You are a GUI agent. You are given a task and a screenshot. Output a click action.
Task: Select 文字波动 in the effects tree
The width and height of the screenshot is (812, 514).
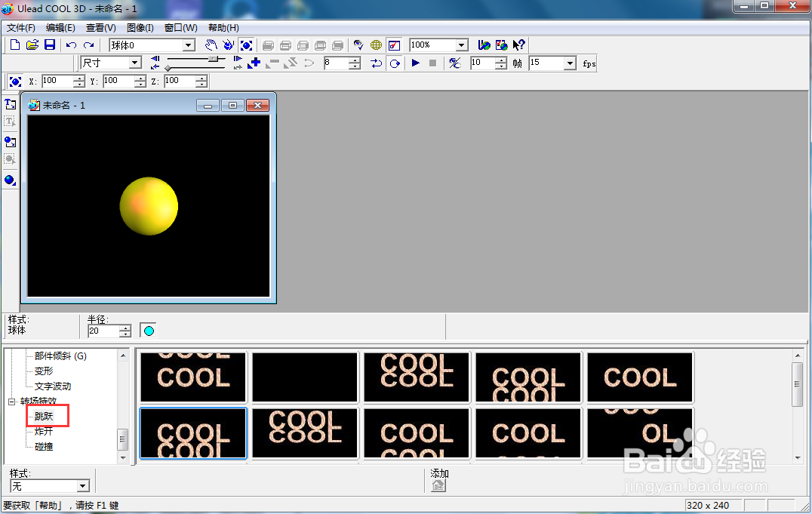coord(53,386)
